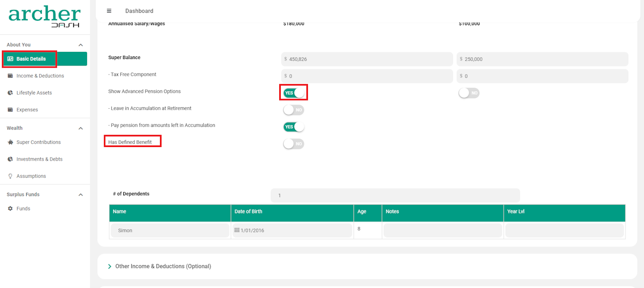Click the Super Balance 450,826 field
644x288 pixels.
coord(367,59)
